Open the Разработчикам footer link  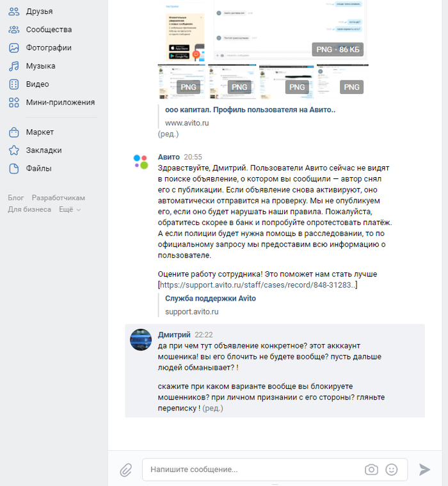58,198
